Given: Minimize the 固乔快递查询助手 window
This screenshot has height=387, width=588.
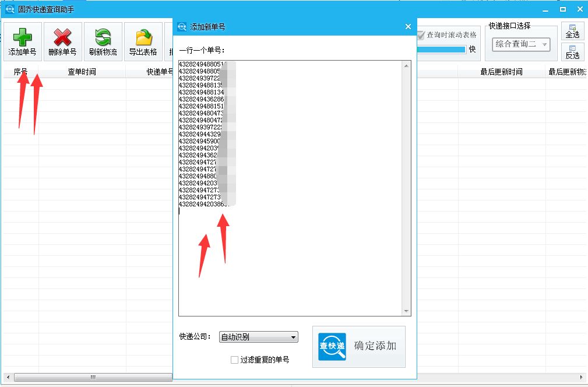Looking at the screenshot, I should click(x=545, y=9).
